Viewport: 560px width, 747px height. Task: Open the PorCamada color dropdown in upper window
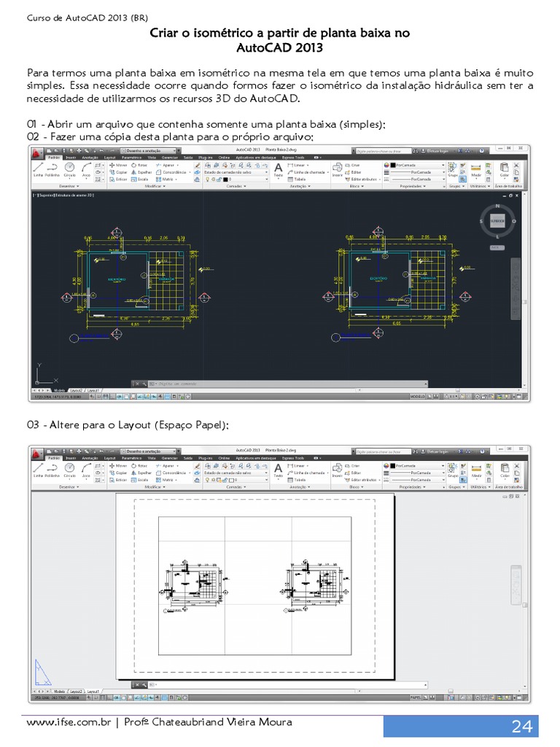point(417,166)
